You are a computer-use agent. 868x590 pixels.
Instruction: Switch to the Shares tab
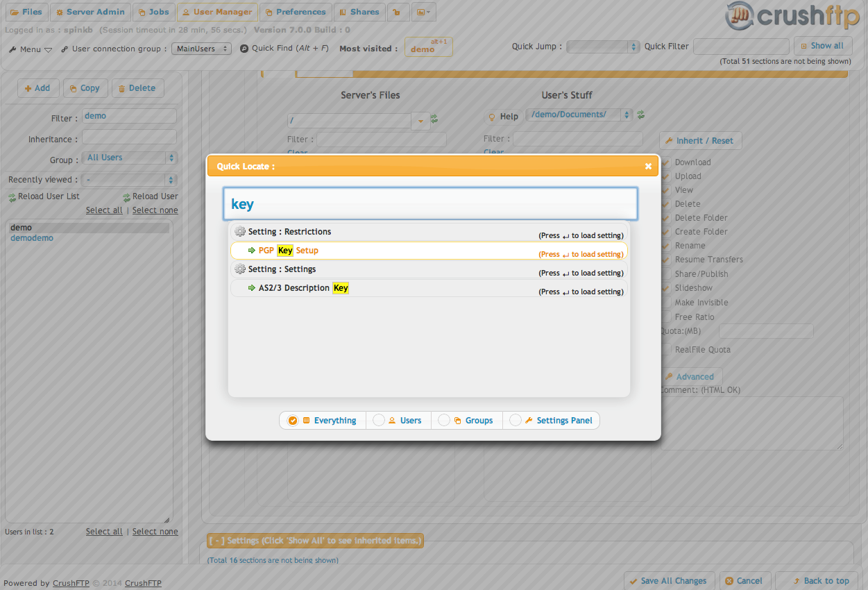(x=359, y=12)
